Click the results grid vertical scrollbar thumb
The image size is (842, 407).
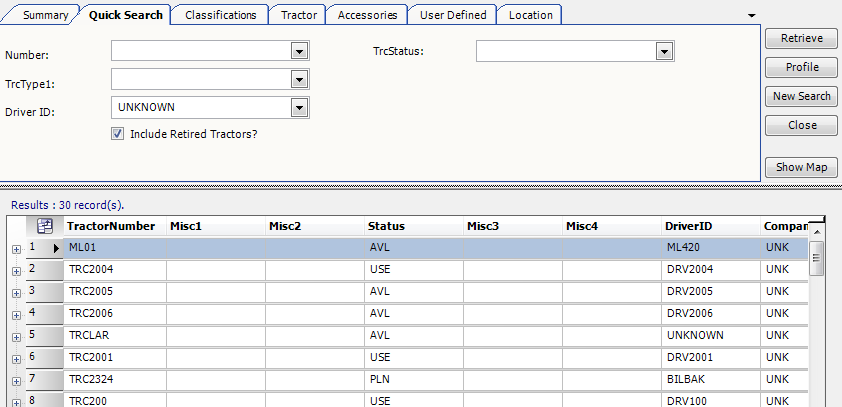(816, 258)
